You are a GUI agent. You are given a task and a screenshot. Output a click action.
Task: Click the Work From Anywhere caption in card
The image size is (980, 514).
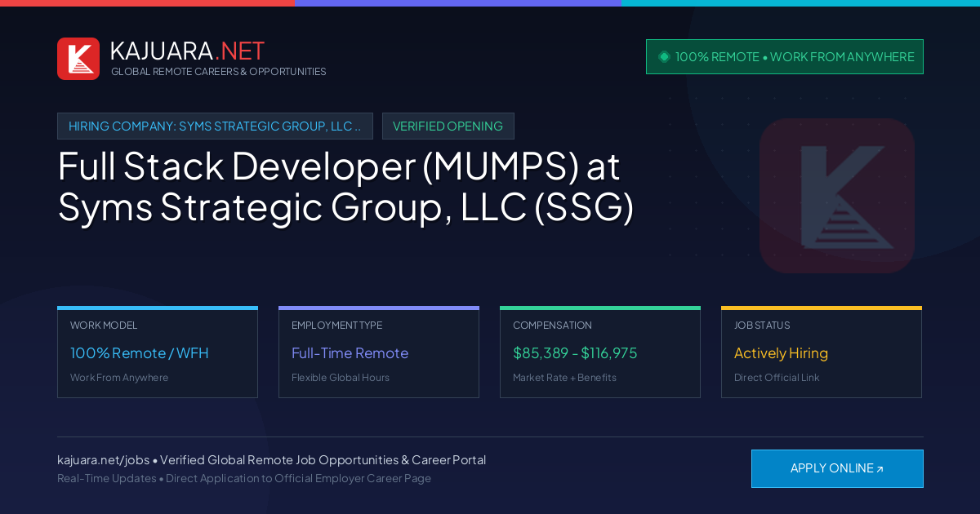tap(119, 378)
